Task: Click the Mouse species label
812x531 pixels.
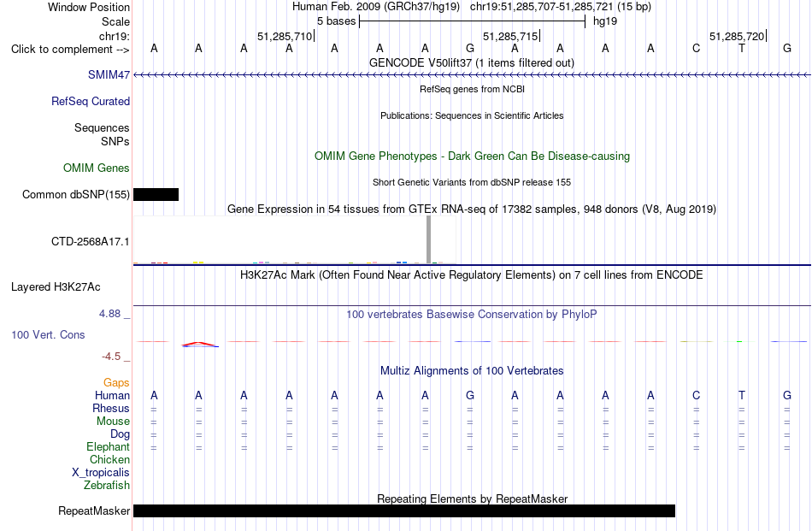Action: coord(113,422)
